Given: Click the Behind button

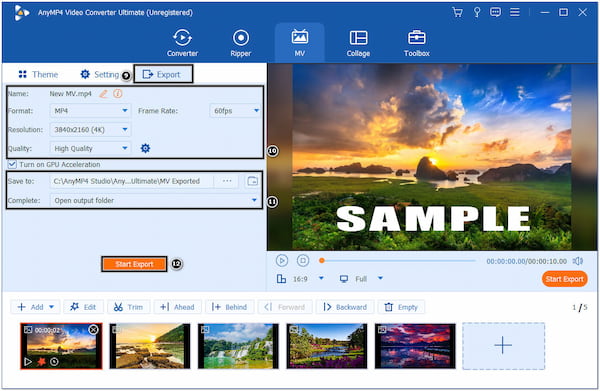Looking at the screenshot, I should [229, 307].
